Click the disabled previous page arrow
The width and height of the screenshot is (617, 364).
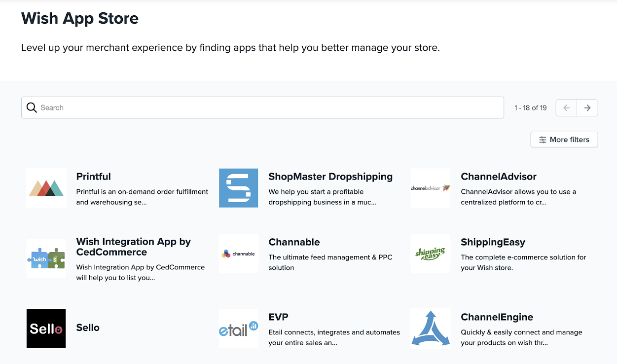[x=566, y=108]
